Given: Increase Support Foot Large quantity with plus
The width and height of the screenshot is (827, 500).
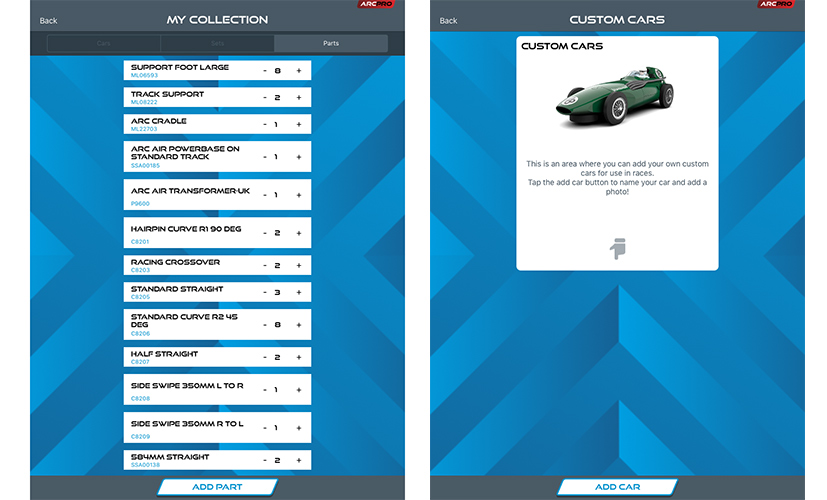Looking at the screenshot, I should (299, 71).
